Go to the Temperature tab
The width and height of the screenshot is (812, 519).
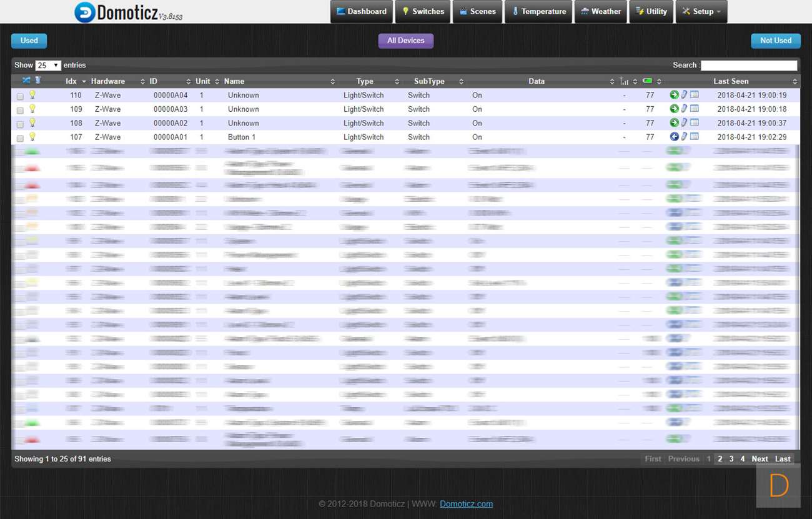[x=538, y=11]
